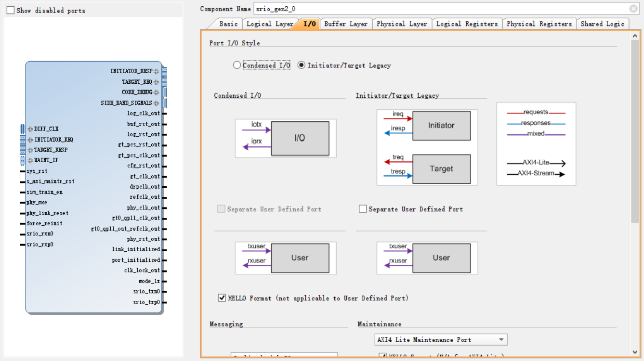644x361 pixels.
Task: Clear the Component Name using the x button
Action: pyautogui.click(x=633, y=8)
